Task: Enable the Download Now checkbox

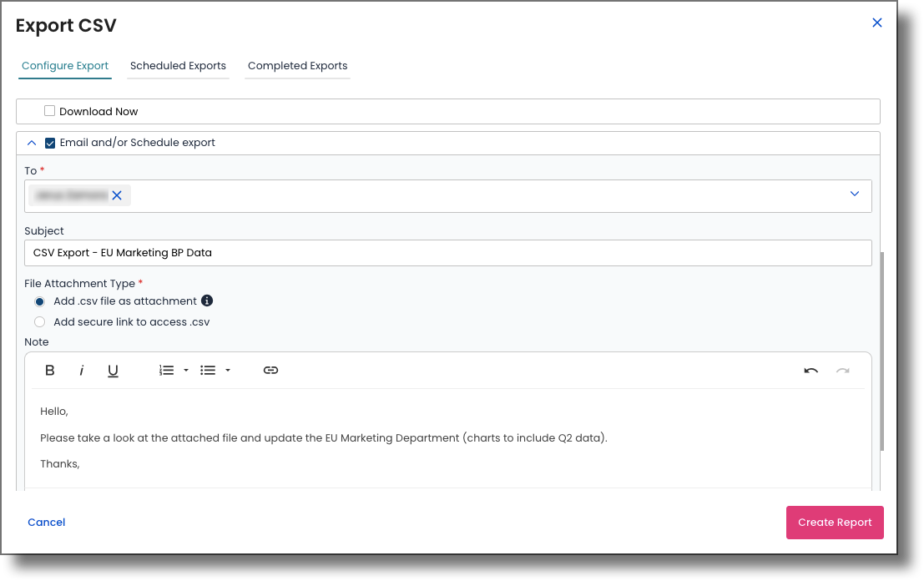Action: point(49,110)
